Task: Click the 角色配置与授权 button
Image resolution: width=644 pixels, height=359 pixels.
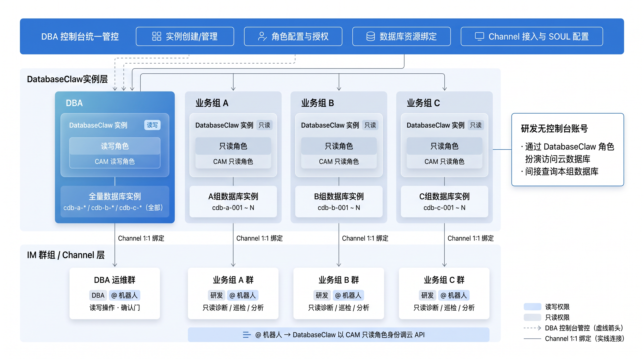Action: click(x=293, y=36)
